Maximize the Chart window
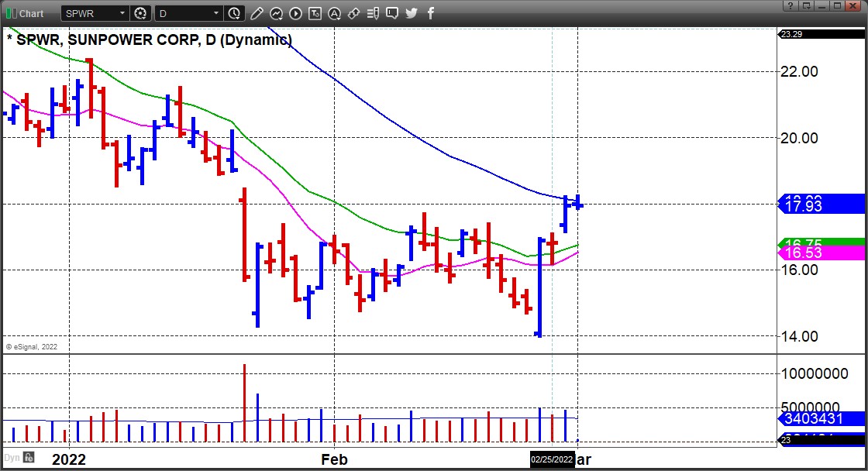 [838, 5]
